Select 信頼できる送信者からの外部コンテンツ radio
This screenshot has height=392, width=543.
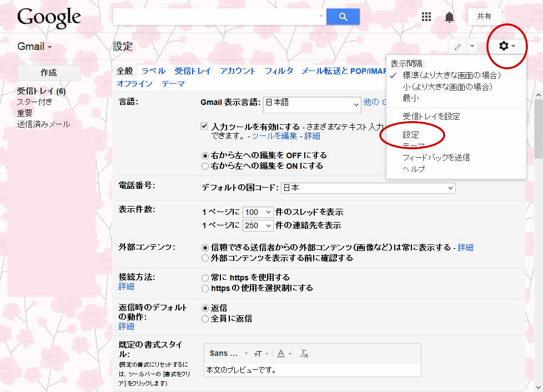click(205, 248)
